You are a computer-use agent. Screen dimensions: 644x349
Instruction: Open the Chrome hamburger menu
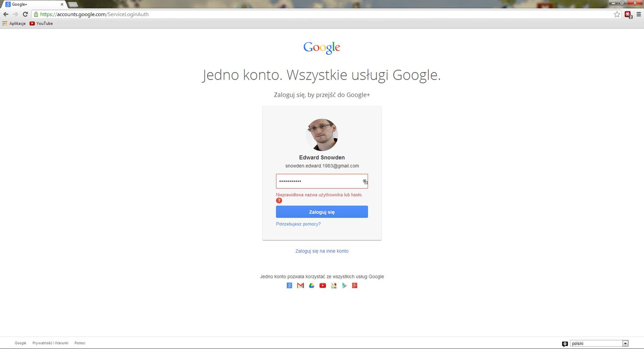click(639, 14)
